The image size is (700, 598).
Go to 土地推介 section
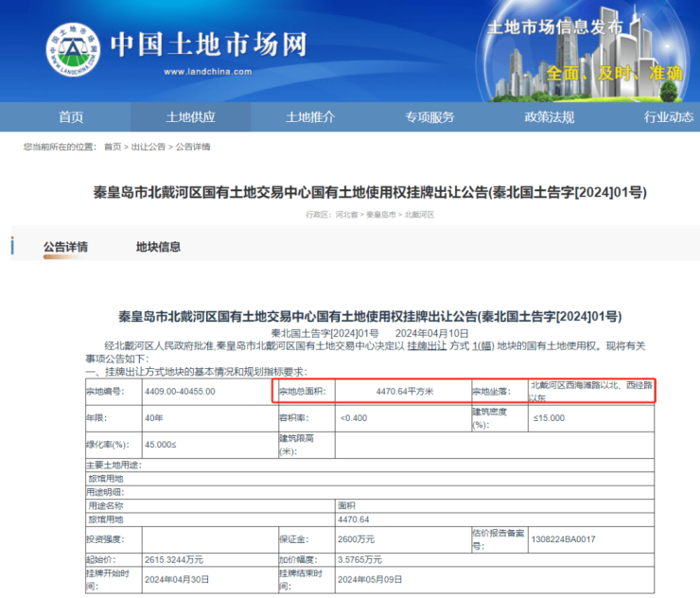point(310,117)
